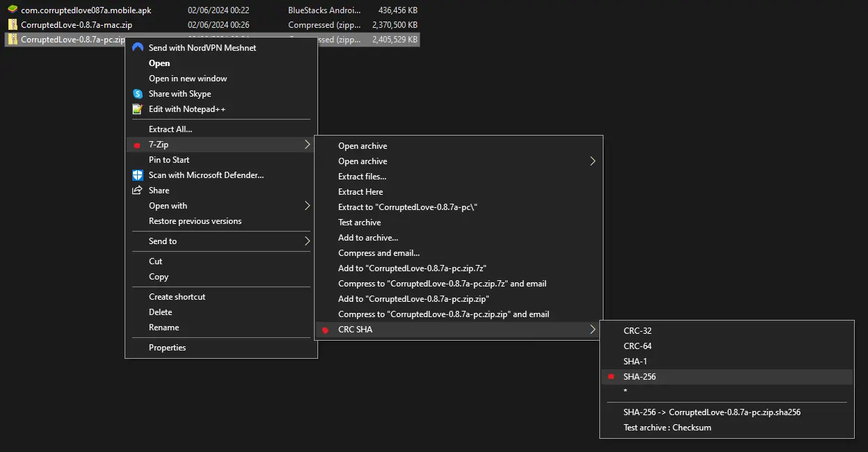Choose Add to archive option
The image size is (868, 452).
point(368,238)
